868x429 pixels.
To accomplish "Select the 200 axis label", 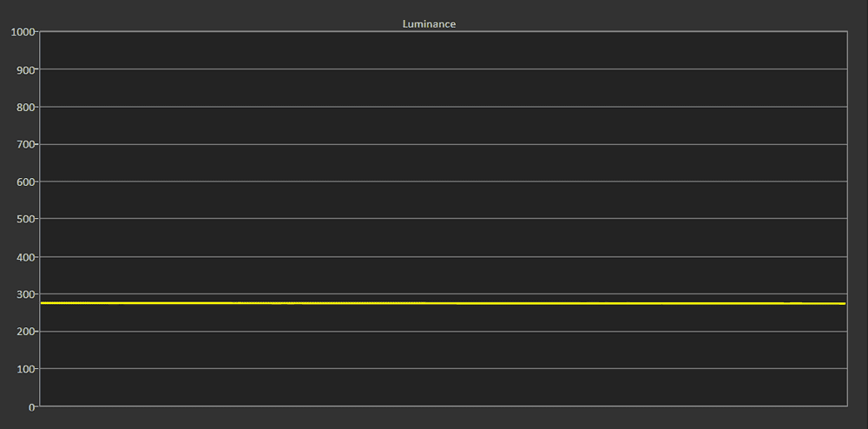I will 26,332.
